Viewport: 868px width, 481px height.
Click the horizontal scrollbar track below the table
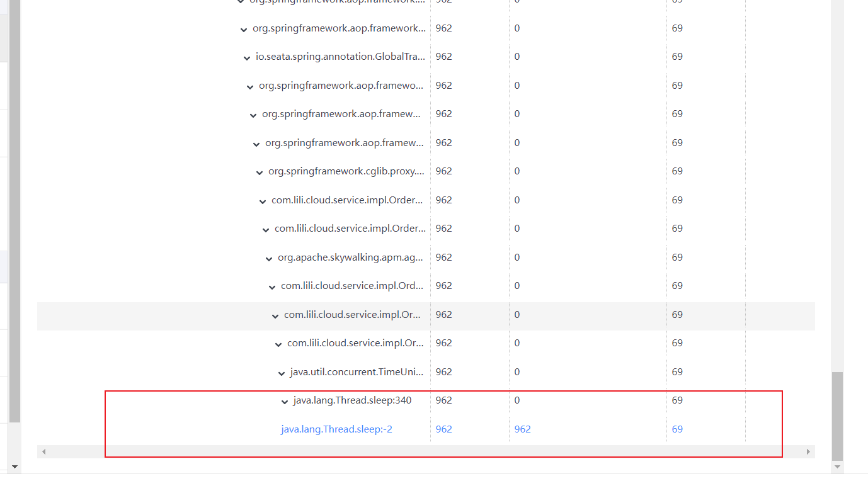click(x=426, y=451)
